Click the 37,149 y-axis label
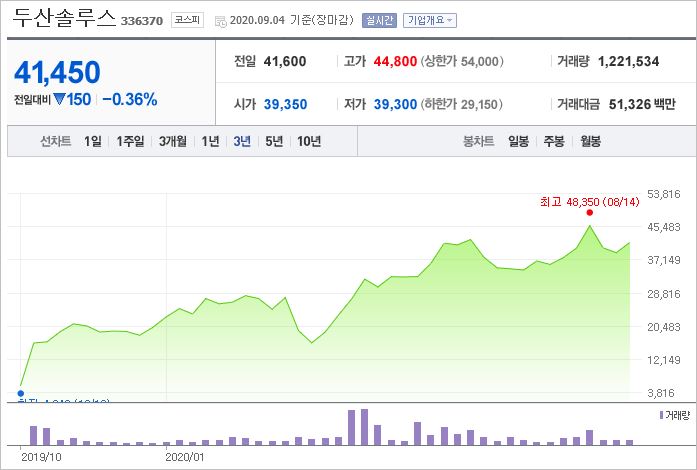Viewport: 697px width, 470px height. [664, 260]
